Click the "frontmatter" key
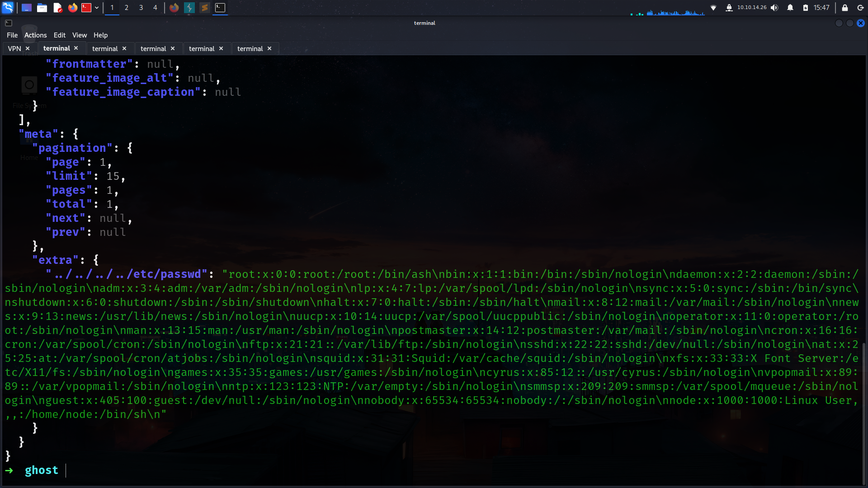The width and height of the screenshot is (868, 488). pyautogui.click(x=89, y=64)
